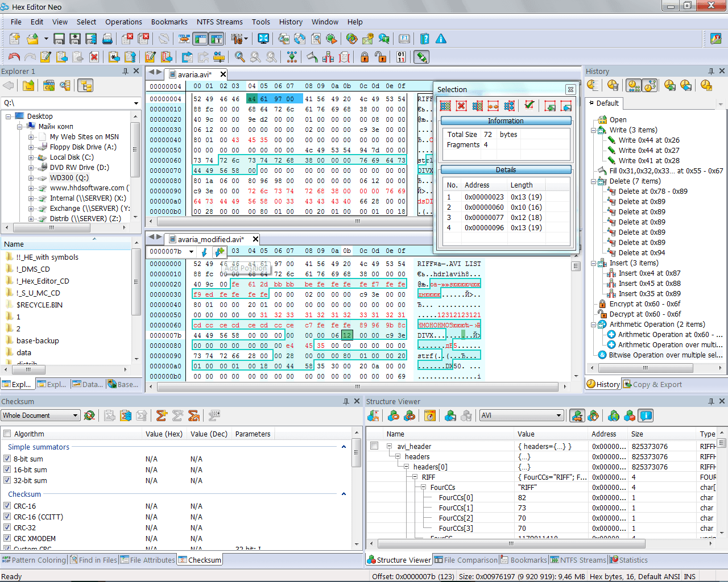This screenshot has height=582, width=728.
Task: Switch to the File Comparison tab
Action: 466,560
